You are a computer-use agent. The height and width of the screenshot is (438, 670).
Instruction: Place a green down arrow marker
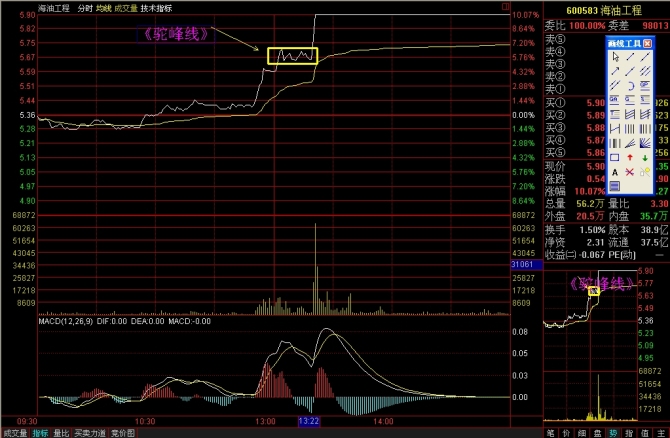pyautogui.click(x=645, y=158)
